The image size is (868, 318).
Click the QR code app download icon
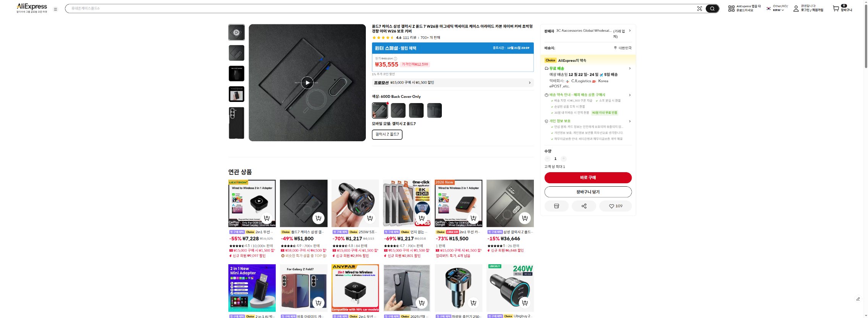tap(731, 8)
